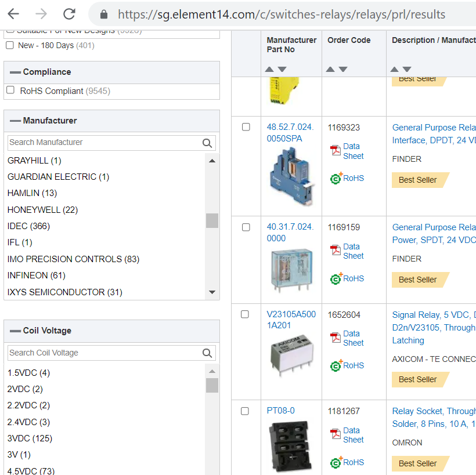Select HONEYWELL manufacturer filter
Screen dimensions: 476x475
click(42, 210)
